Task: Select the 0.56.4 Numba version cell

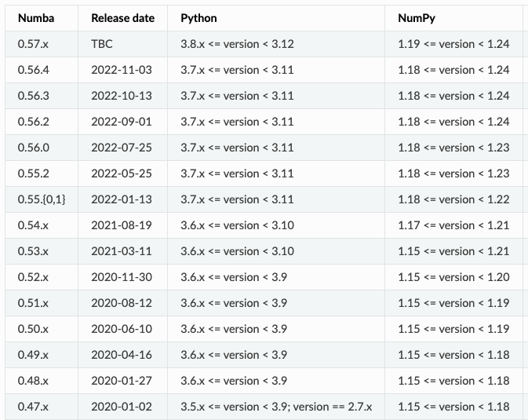Action: pos(33,70)
